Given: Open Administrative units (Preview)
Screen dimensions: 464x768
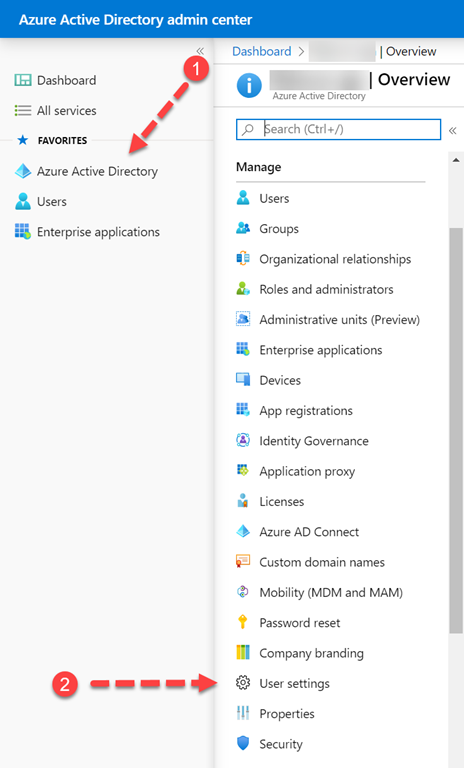Looking at the screenshot, I should (340, 320).
